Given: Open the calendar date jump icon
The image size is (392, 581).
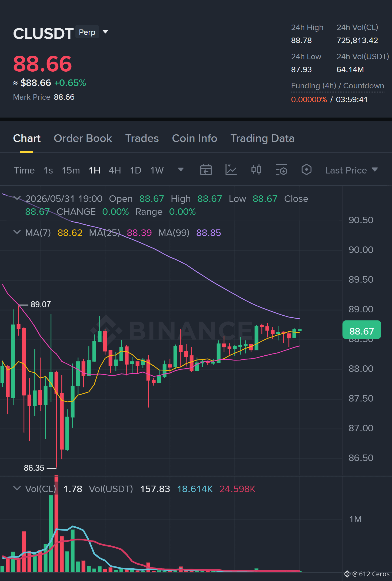Looking at the screenshot, I should (206, 170).
